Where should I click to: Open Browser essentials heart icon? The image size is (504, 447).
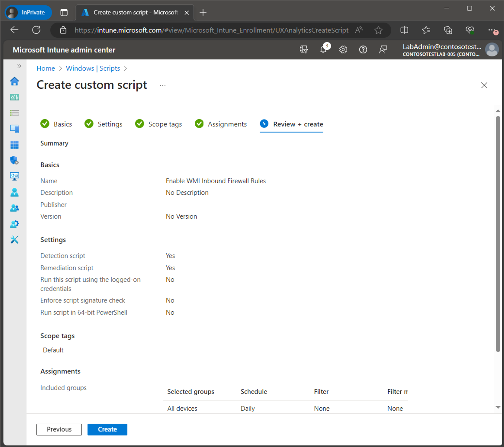click(470, 30)
